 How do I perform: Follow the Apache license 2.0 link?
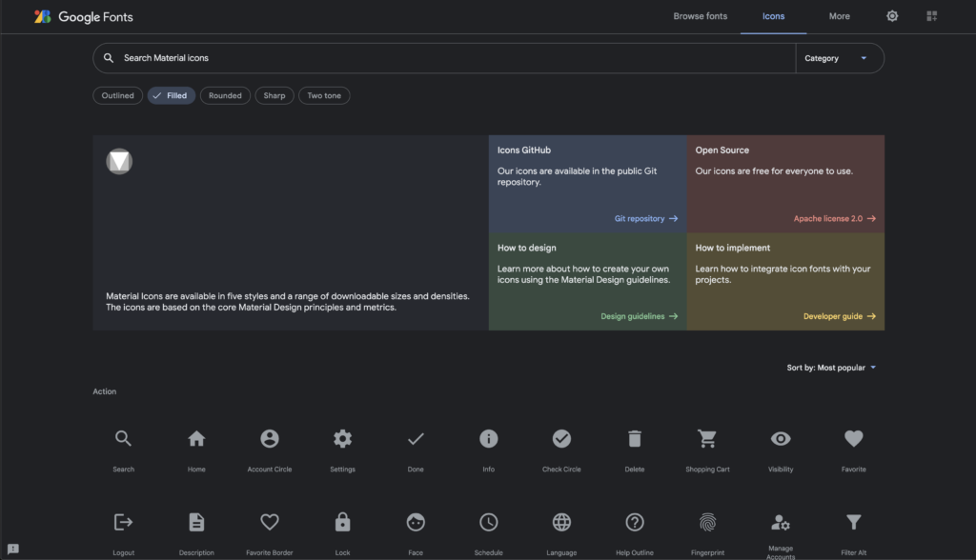coord(834,218)
